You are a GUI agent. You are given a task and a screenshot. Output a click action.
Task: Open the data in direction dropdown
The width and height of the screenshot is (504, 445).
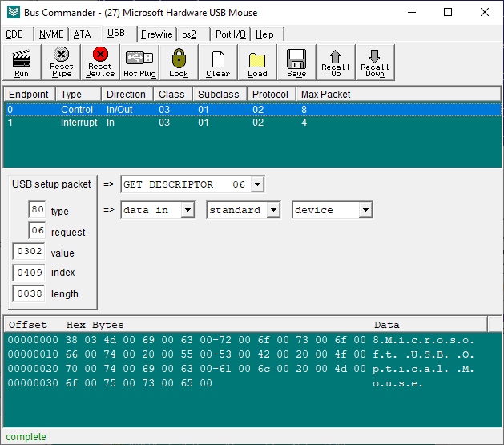pyautogui.click(x=187, y=210)
